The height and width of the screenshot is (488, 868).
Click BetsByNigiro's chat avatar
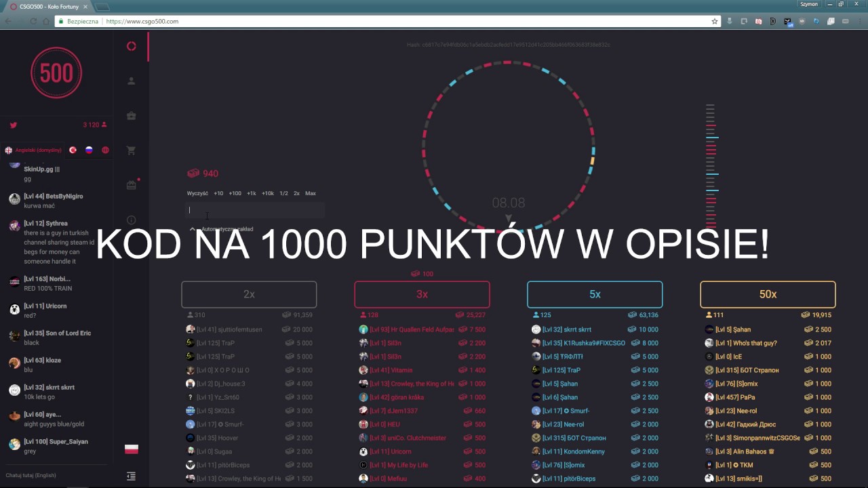coord(14,199)
